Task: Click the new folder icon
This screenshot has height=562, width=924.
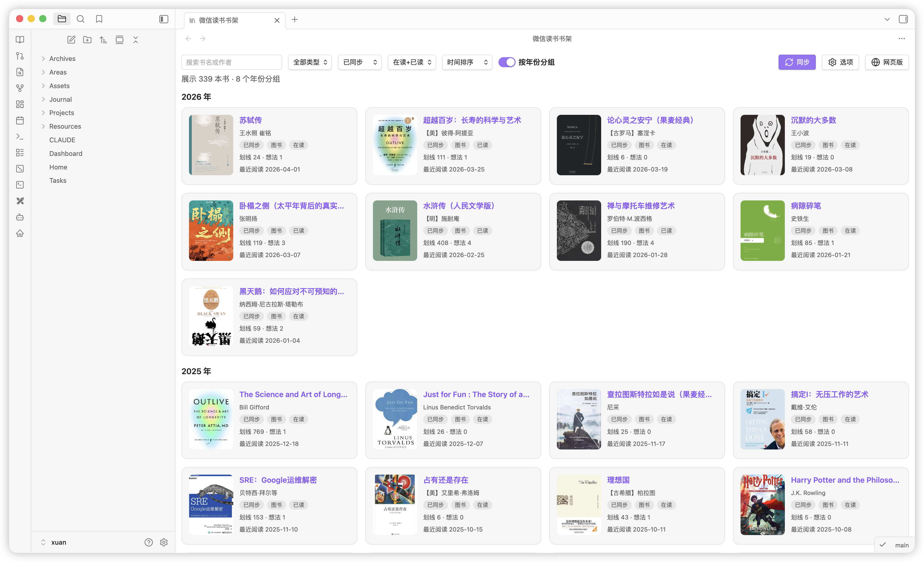Action: pos(87,40)
